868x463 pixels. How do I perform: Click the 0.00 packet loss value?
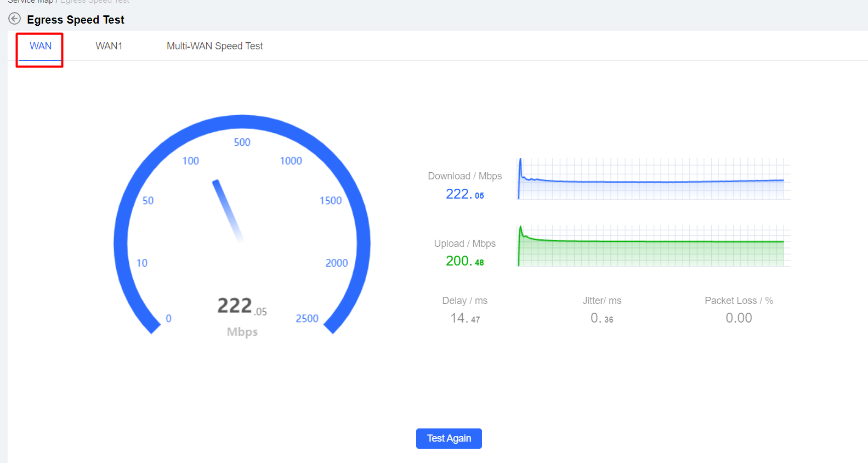tap(739, 318)
